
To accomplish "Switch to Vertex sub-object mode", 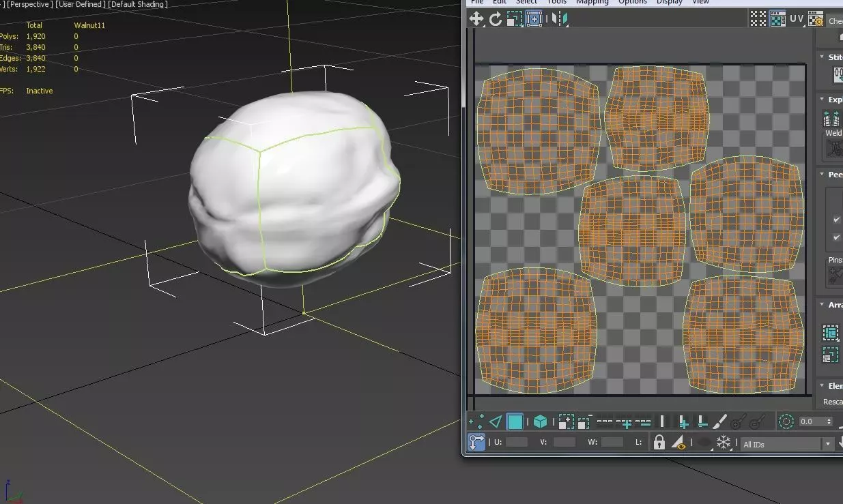I will click(x=476, y=422).
